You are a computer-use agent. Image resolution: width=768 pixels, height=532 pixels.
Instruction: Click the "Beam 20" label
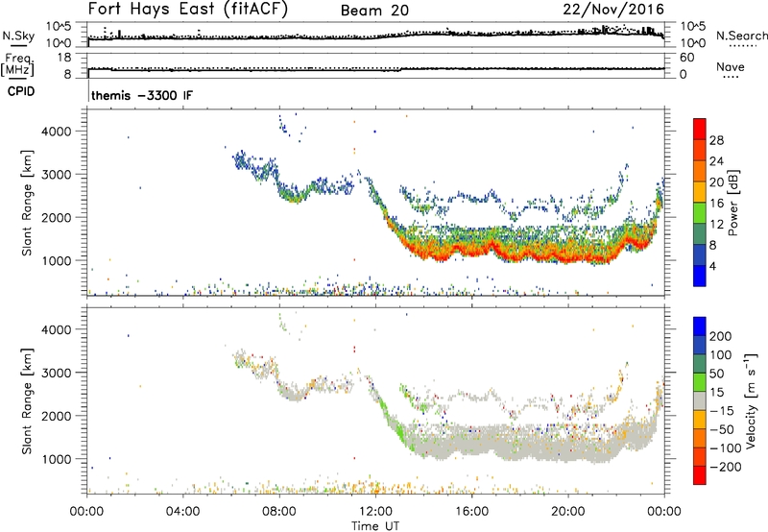pyautogui.click(x=374, y=11)
